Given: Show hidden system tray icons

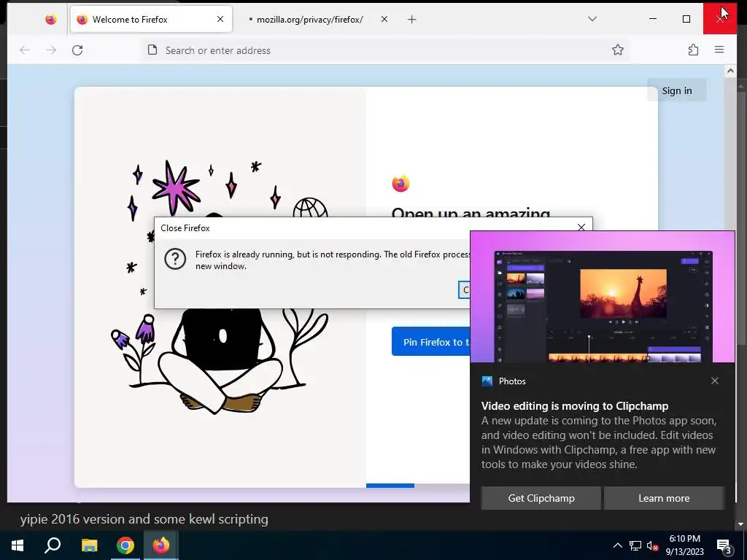Looking at the screenshot, I should 617,545.
